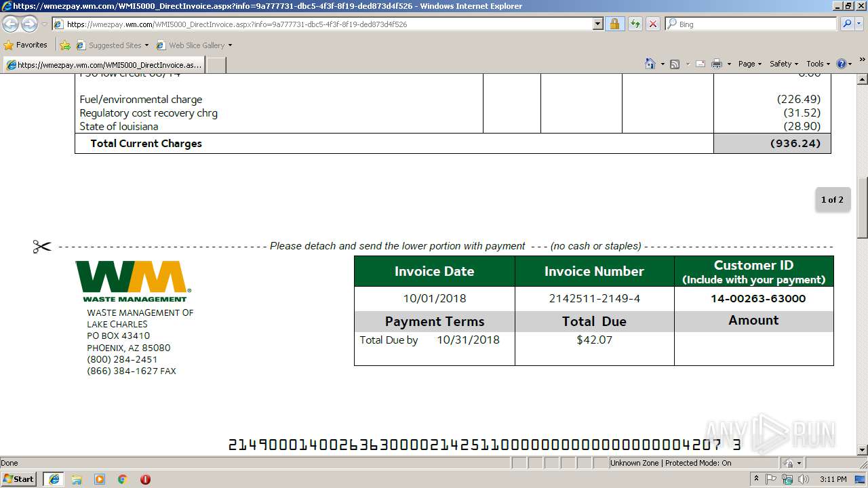This screenshot has width=868, height=488.
Task: Go back with the browser Back arrow
Action: click(10, 24)
